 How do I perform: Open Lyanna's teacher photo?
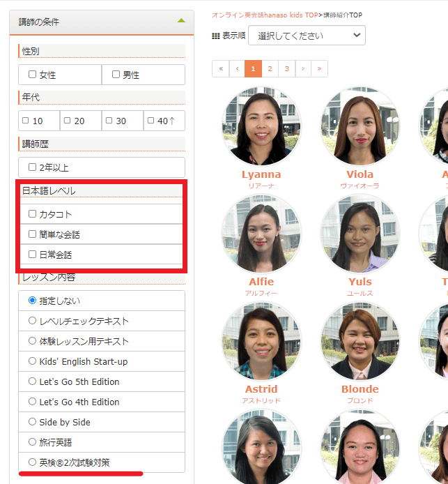coord(261,126)
